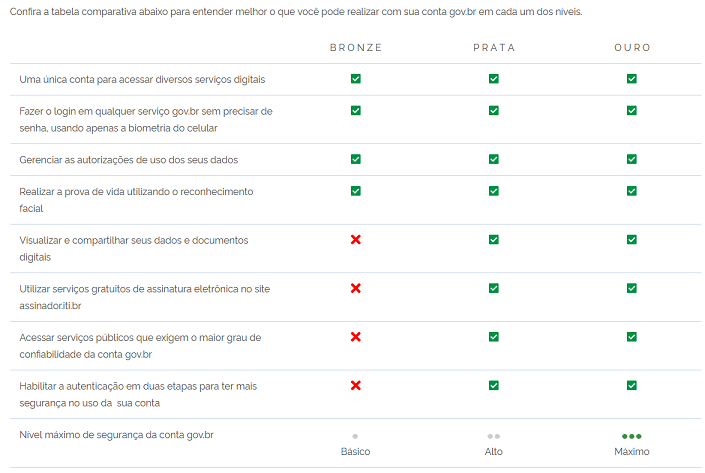
Task: Click the BRONZE column header
Action: 356,48
